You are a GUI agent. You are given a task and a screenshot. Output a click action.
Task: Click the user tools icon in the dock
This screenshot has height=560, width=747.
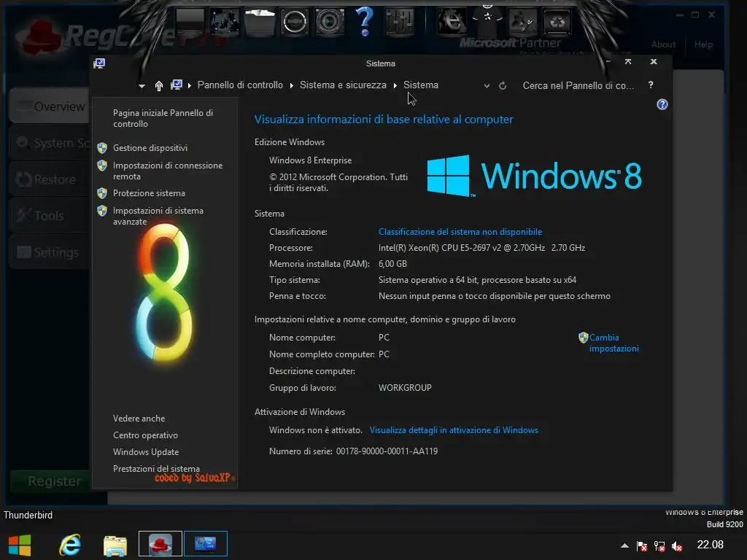point(522,21)
